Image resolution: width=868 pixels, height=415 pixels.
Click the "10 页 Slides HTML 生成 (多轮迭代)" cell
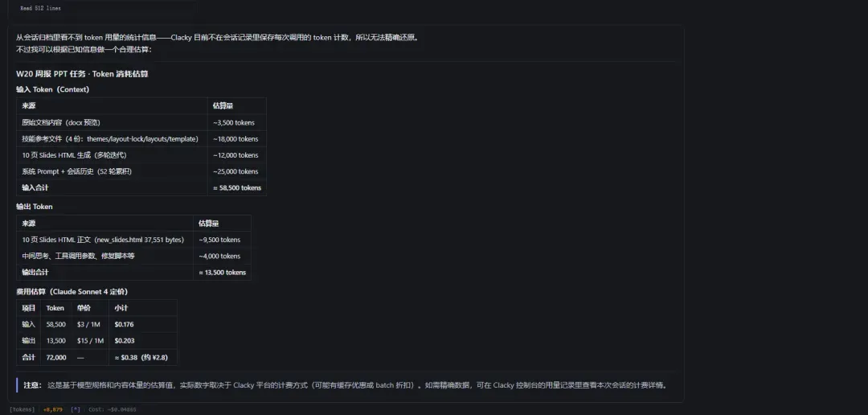(74, 155)
